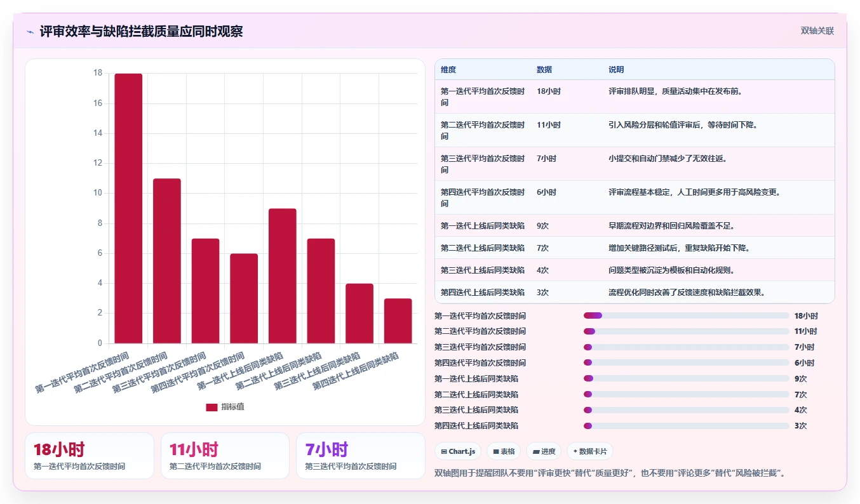The image size is (860, 504).
Task: Click the 第一迭代上线后同类缺陷 label in the progress list
Action: point(476,379)
